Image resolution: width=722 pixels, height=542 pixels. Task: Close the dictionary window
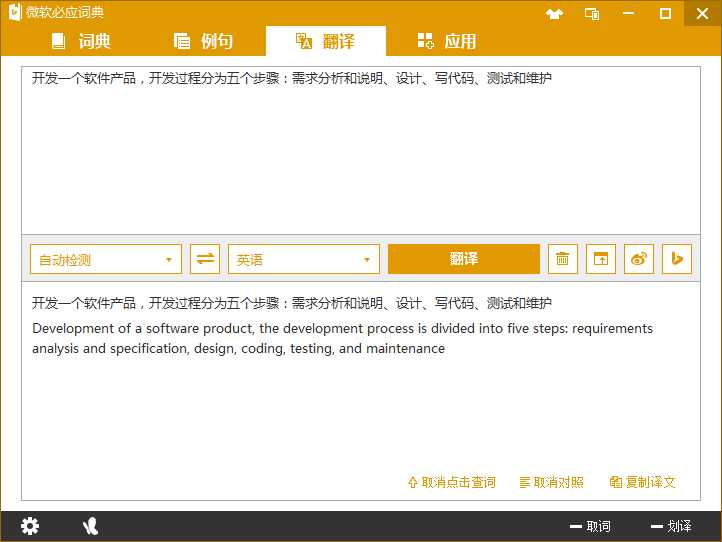(x=702, y=13)
